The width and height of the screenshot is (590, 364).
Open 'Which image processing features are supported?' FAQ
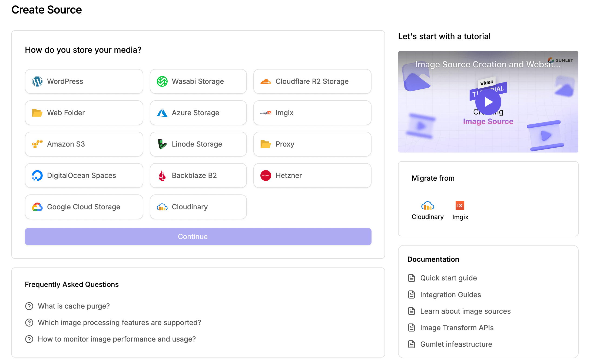pos(120,323)
